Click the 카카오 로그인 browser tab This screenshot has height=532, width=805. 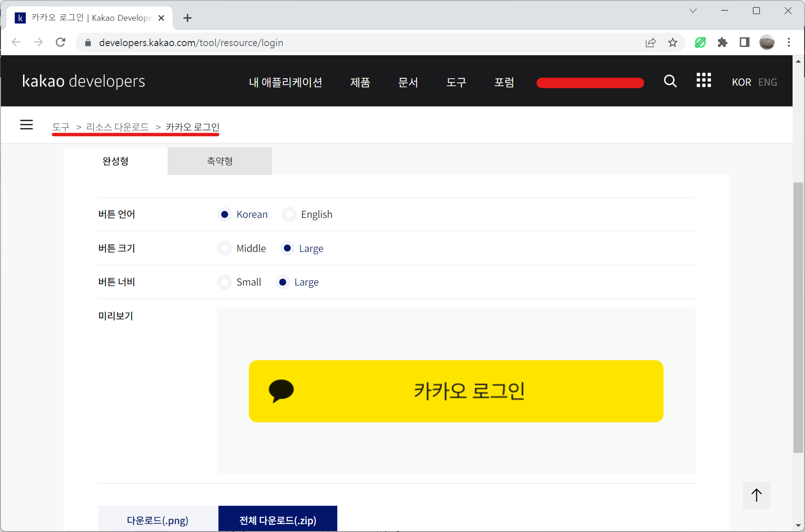(x=90, y=18)
